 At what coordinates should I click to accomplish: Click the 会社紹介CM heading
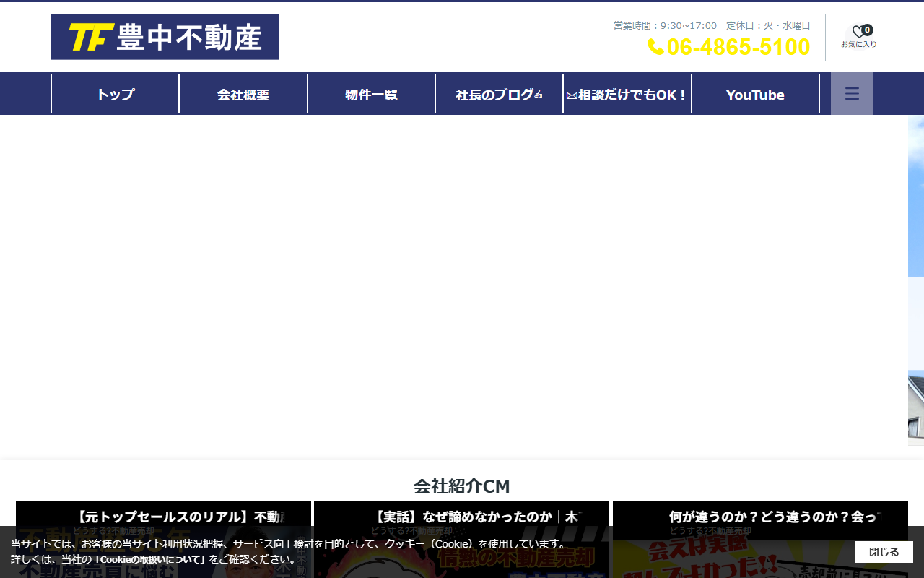tap(462, 486)
